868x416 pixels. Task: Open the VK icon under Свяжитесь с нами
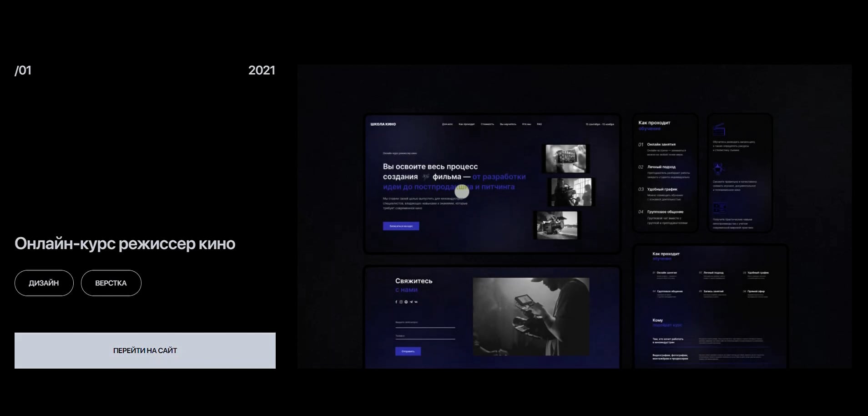pyautogui.click(x=416, y=302)
